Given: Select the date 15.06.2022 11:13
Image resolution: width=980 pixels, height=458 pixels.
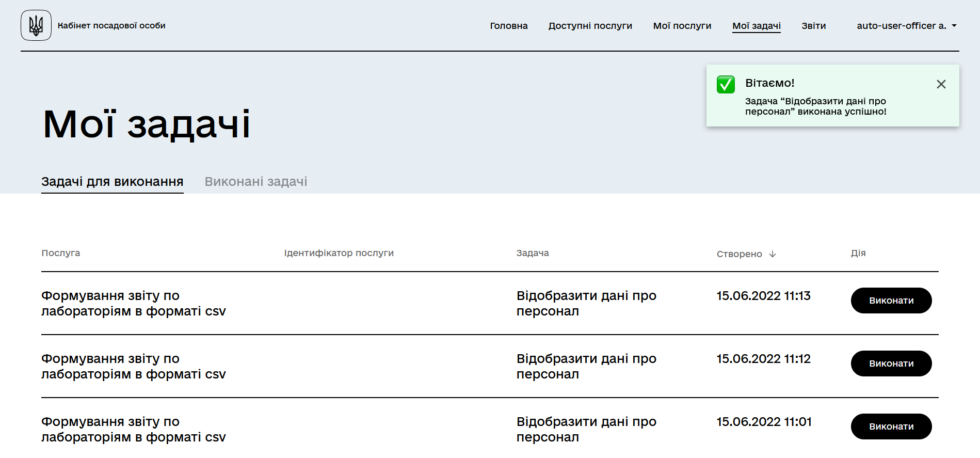Looking at the screenshot, I should point(764,296).
